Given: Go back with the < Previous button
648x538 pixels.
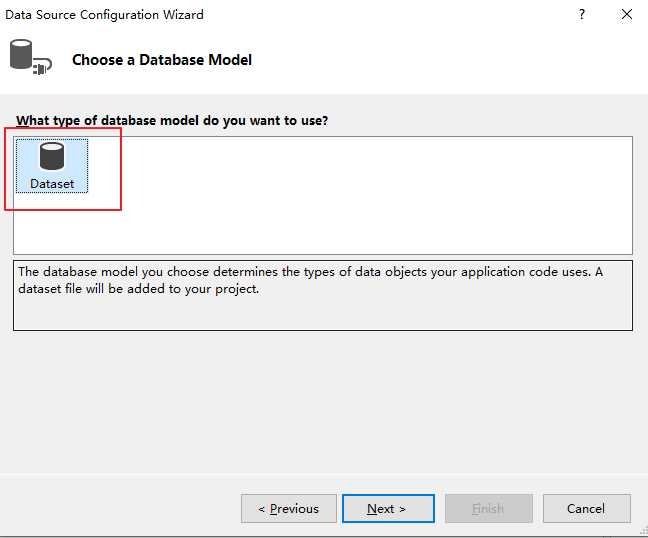Looking at the screenshot, I should 288,508.
